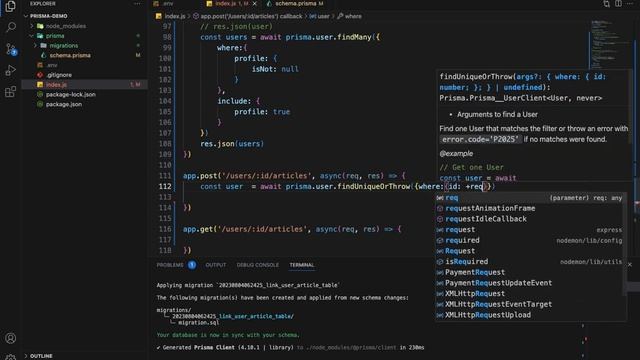Screen dimensions: 640x360
Task: Open the PROBLEMS panel tab
Action: tap(170, 265)
